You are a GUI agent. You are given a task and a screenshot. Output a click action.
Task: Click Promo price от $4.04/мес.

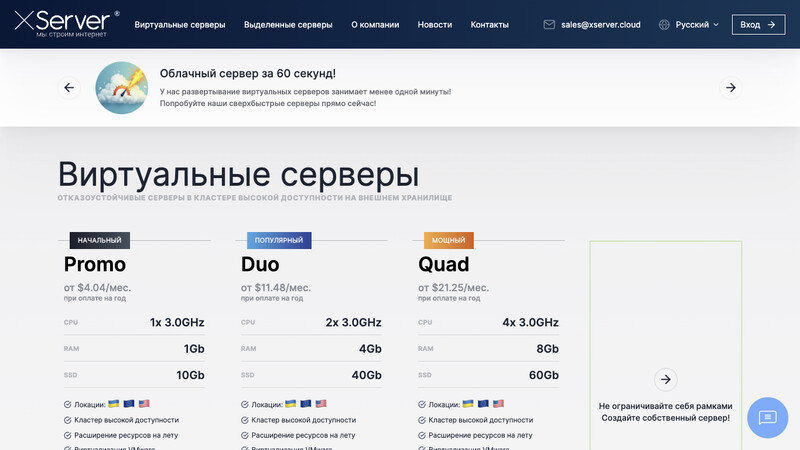[97, 288]
